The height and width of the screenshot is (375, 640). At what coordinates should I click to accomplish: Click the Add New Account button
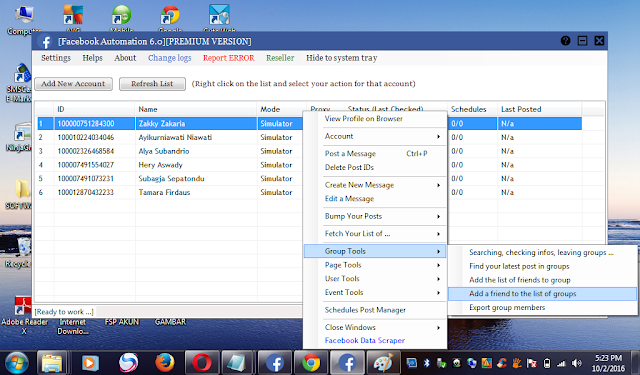(x=73, y=84)
